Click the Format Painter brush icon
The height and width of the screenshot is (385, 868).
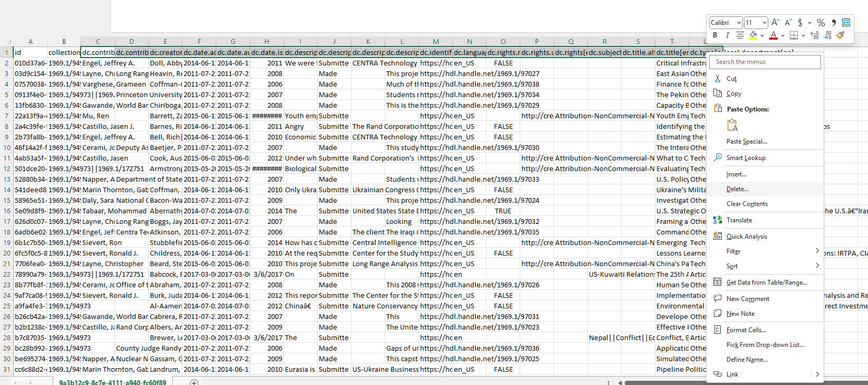(x=841, y=35)
